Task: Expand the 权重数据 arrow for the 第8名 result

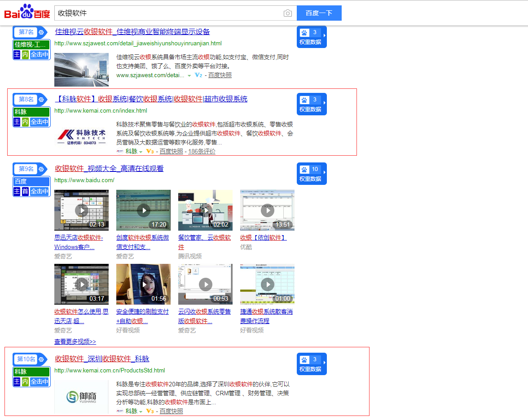Action: click(324, 103)
